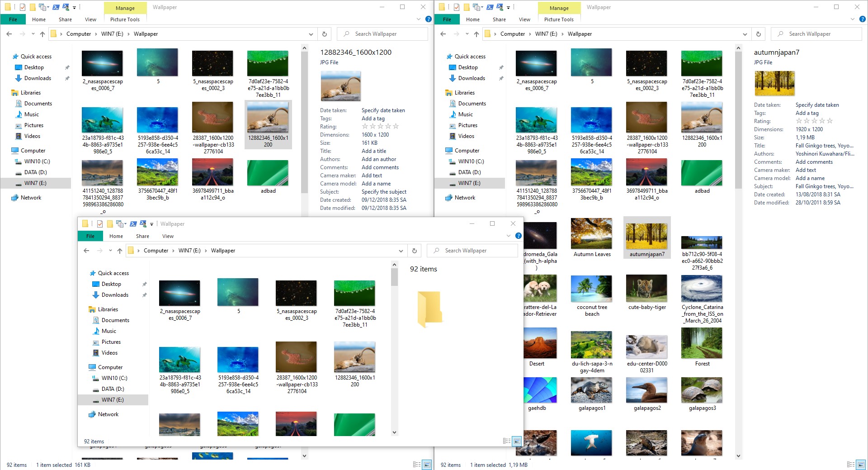868x470 pixels.
Task: Click PowerShell-as-admin icon in left window title bar
Action: (66, 7)
